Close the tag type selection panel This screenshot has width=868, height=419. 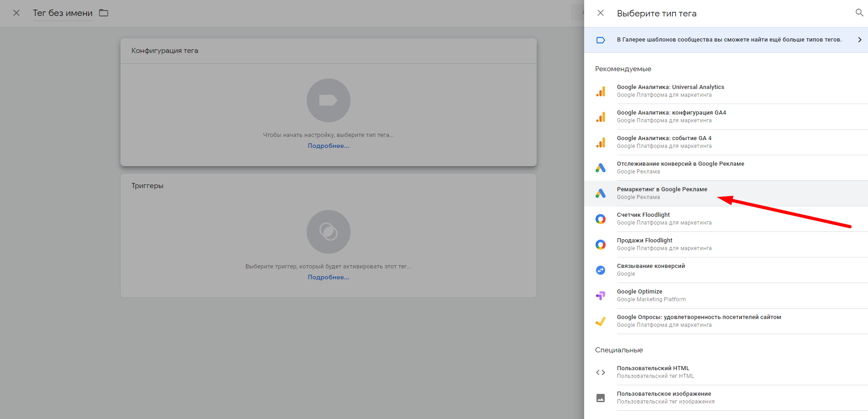coord(601,13)
